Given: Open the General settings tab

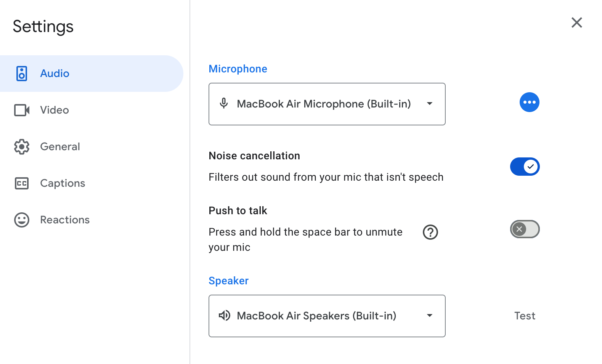Looking at the screenshot, I should click(x=92, y=147).
